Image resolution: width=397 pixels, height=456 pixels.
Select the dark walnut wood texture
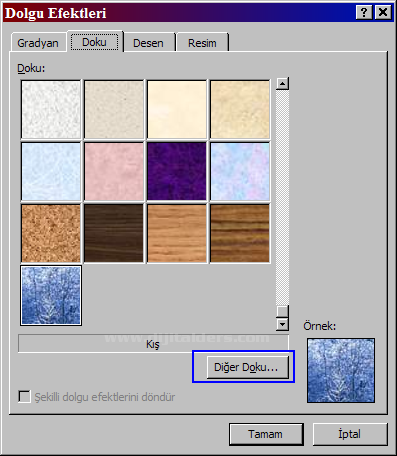point(114,233)
